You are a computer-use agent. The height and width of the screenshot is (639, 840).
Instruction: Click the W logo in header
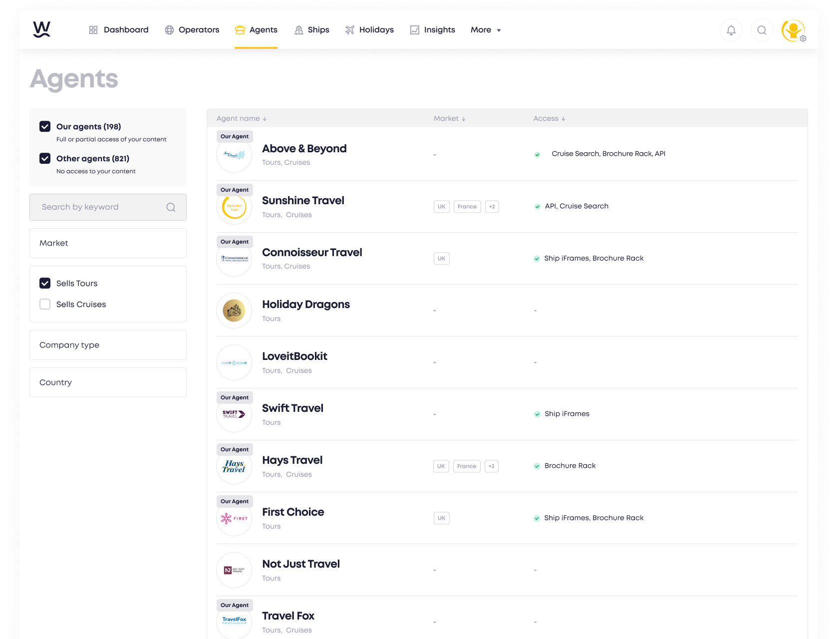42,29
